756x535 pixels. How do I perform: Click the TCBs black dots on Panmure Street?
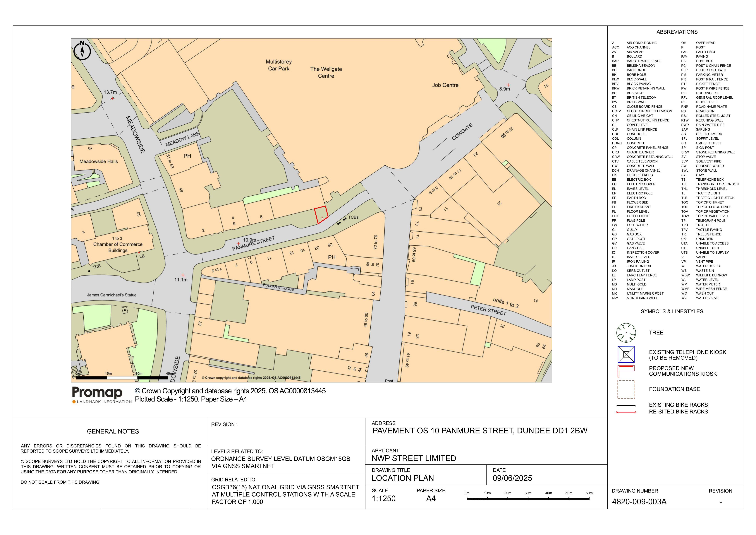(342, 221)
